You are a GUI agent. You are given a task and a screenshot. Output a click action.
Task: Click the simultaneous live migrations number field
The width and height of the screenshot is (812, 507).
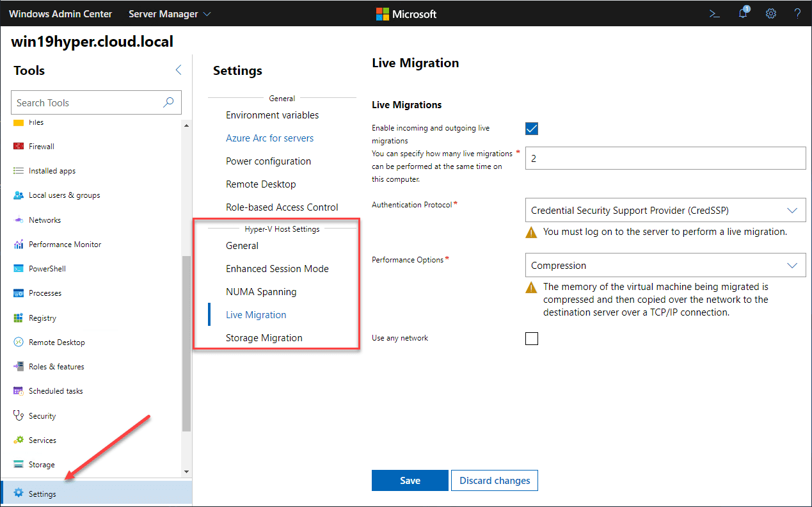click(x=665, y=158)
